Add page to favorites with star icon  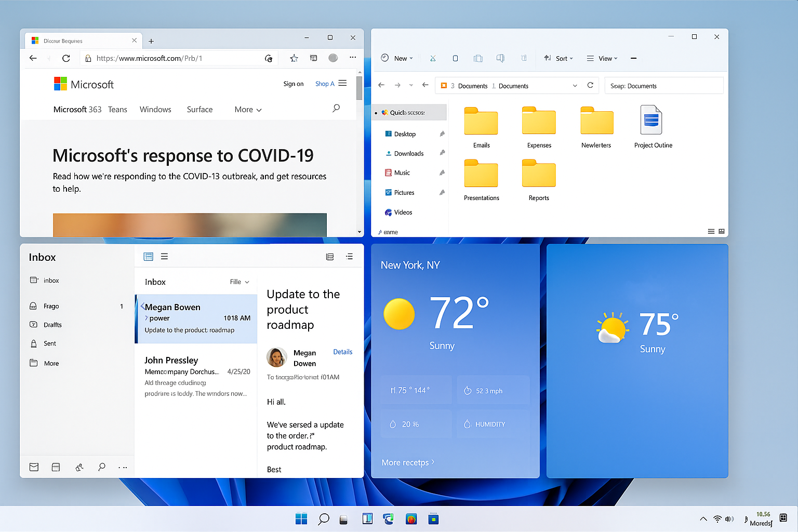click(294, 58)
